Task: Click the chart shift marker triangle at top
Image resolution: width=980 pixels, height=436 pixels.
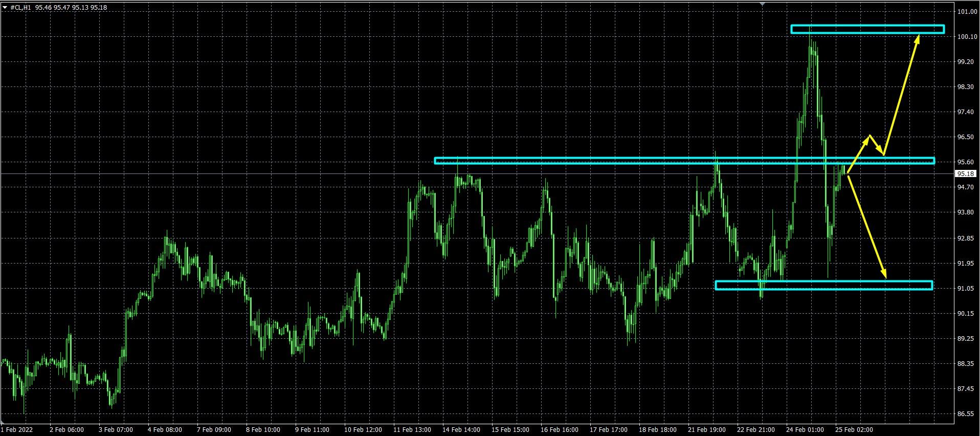Action: click(x=763, y=4)
